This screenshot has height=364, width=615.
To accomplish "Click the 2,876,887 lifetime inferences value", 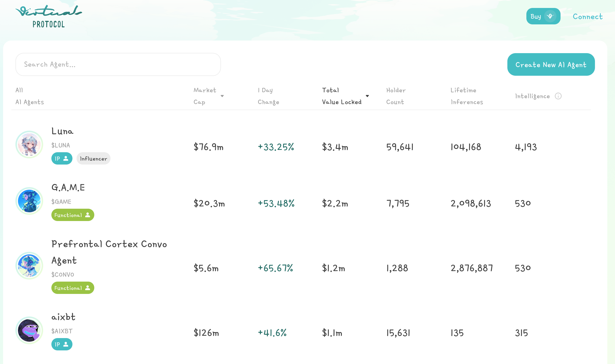I will tap(472, 268).
